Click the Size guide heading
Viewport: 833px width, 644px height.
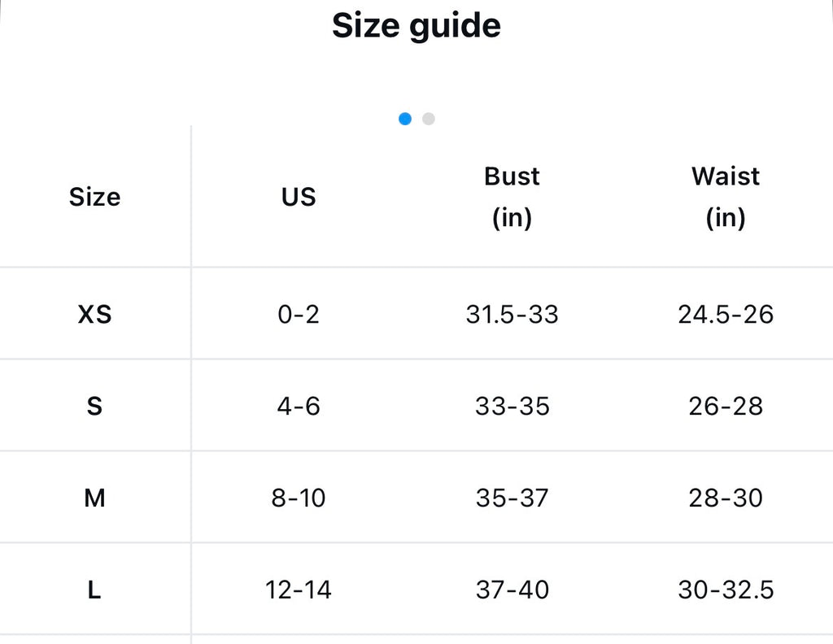coord(416,25)
